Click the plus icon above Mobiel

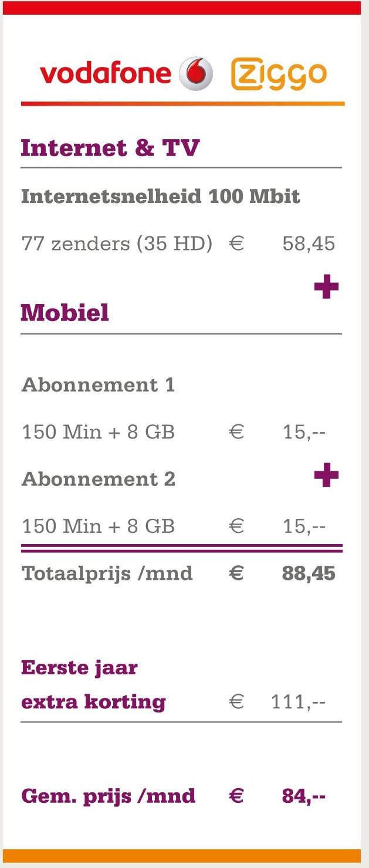pyautogui.click(x=326, y=288)
